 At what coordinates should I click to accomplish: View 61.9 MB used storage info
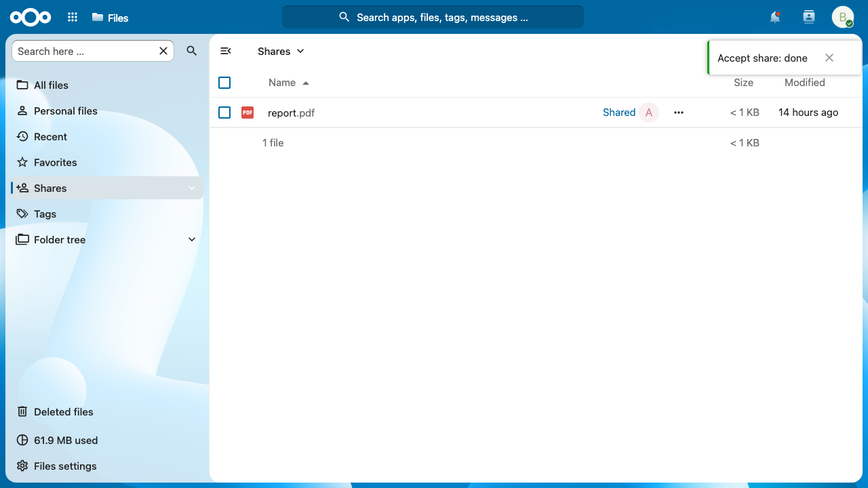point(107,440)
